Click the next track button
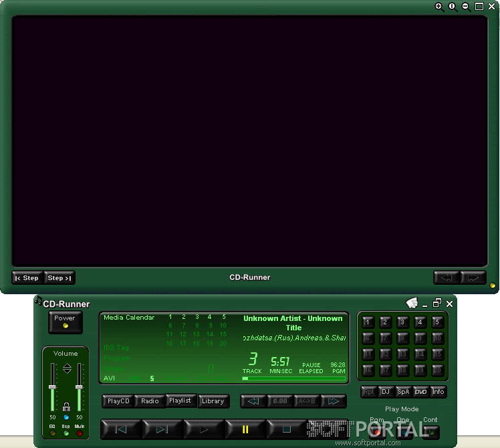This screenshot has height=448, width=500. tap(162, 429)
